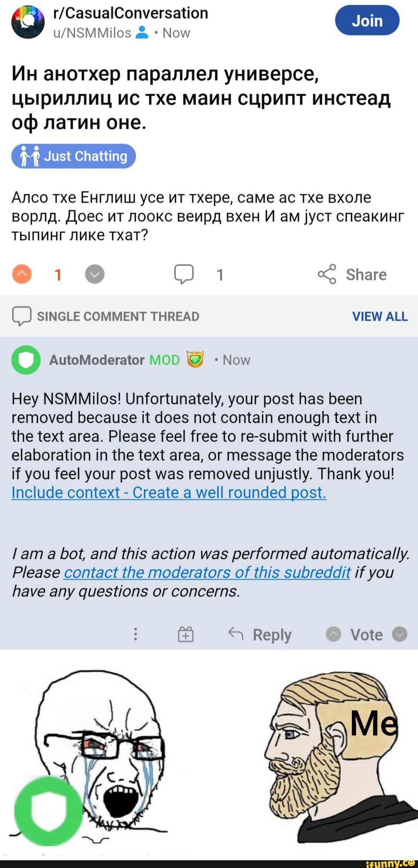
Task: Follow 'contact the moderators of this subreddit' link
Action: [207, 572]
